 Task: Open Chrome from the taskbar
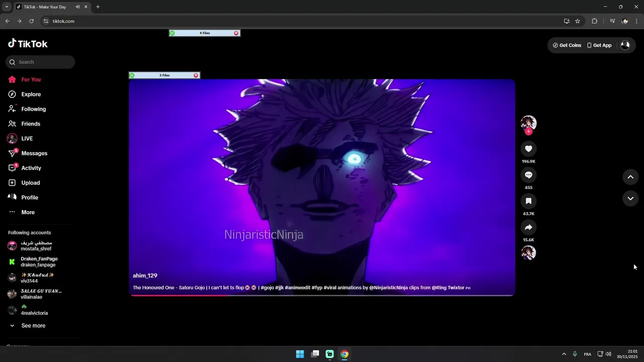click(x=344, y=354)
